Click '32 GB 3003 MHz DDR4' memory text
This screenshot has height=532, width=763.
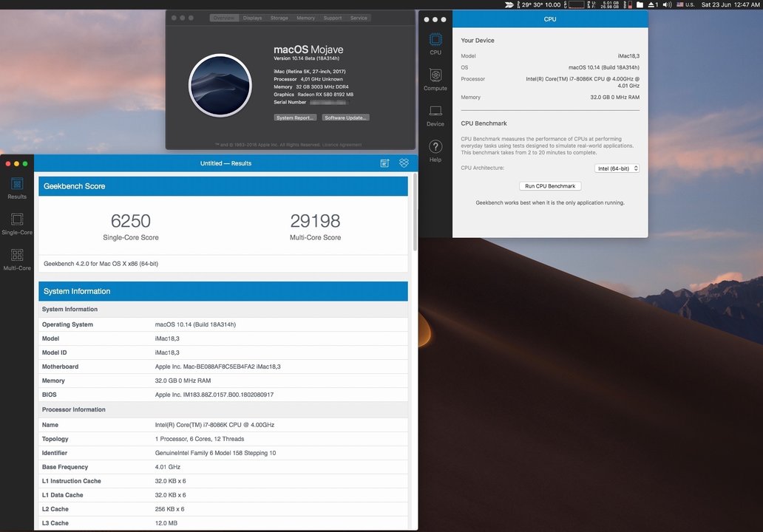(322, 86)
